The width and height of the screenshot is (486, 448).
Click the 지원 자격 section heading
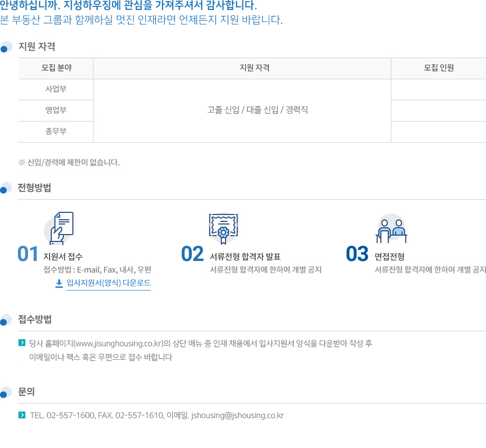(x=37, y=46)
